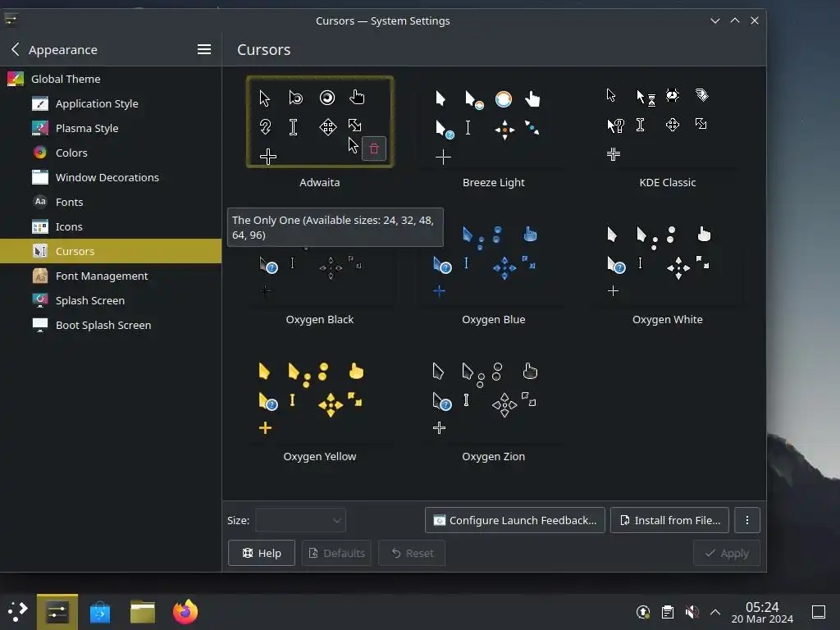Click the Window Decorations icon
840x630 pixels.
tap(40, 177)
